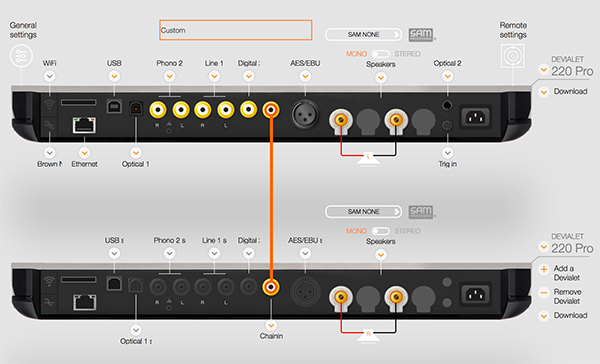
Task: Select top unit AES/EBU XLR connector
Action: 305,114
